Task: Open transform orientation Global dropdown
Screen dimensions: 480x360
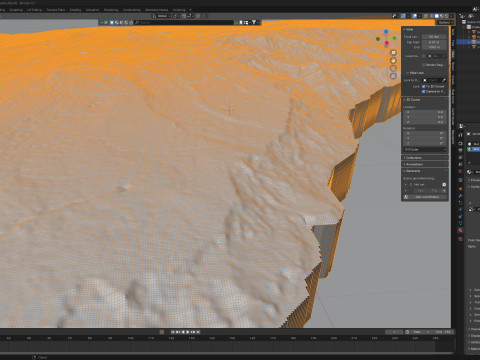Action: coord(162,16)
